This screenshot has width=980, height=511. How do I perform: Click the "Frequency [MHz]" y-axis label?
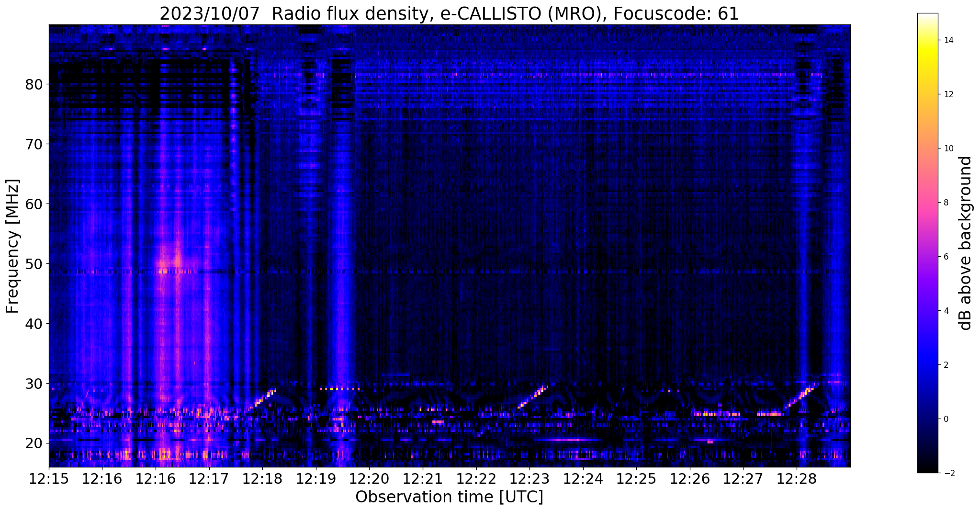[13, 246]
